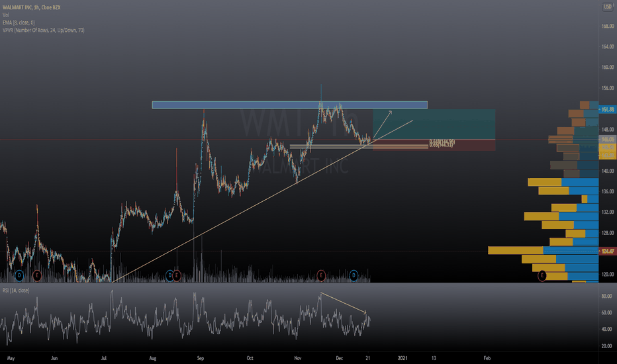
Task: Click 120.00 on the price axis
Action: click(608, 274)
